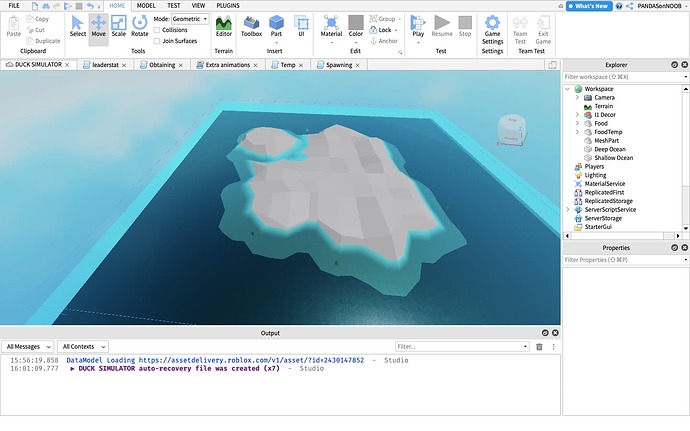This screenshot has width=690, height=431.
Task: Select StarterGui in Explorer
Action: (598, 227)
